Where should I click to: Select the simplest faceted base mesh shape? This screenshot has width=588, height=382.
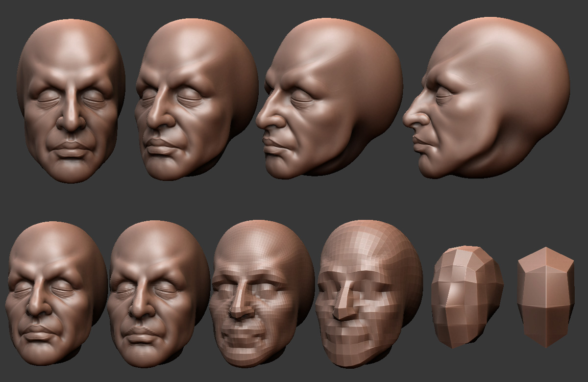[546, 297]
